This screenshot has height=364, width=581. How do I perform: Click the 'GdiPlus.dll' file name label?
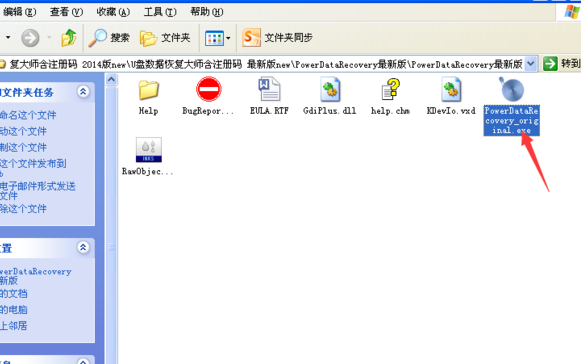(x=329, y=111)
